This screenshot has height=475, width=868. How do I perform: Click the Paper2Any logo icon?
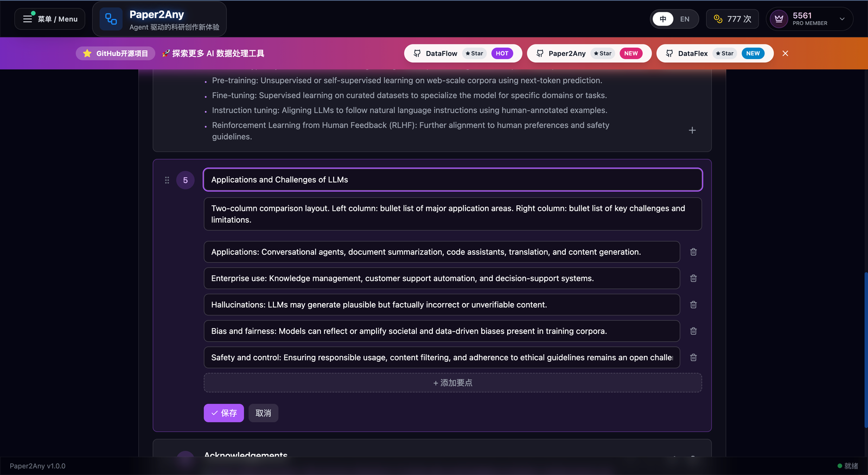click(111, 19)
